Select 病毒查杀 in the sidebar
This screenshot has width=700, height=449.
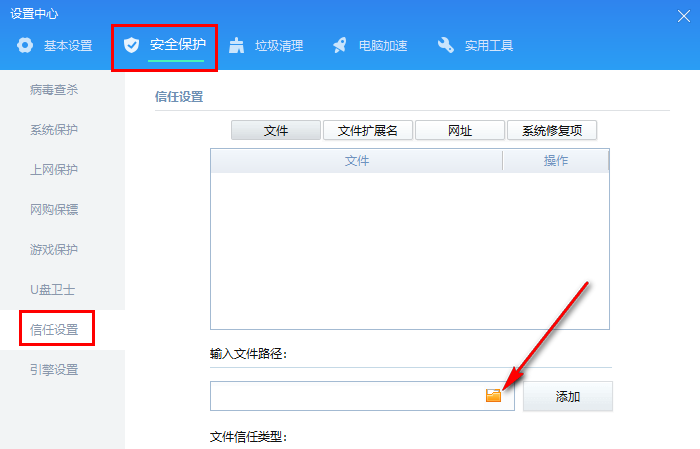[54, 90]
